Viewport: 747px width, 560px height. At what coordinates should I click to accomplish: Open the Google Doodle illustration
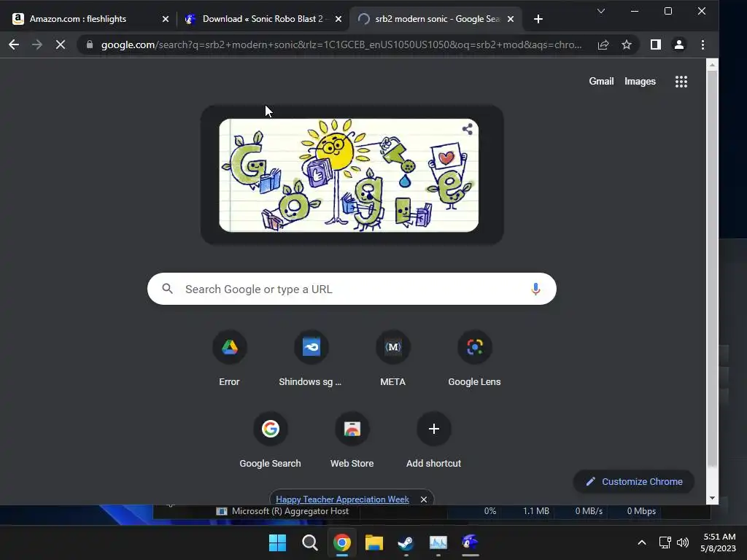coord(349,175)
